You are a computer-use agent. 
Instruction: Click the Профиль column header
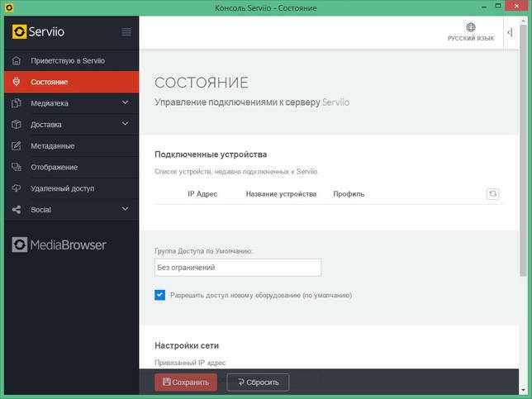349,194
